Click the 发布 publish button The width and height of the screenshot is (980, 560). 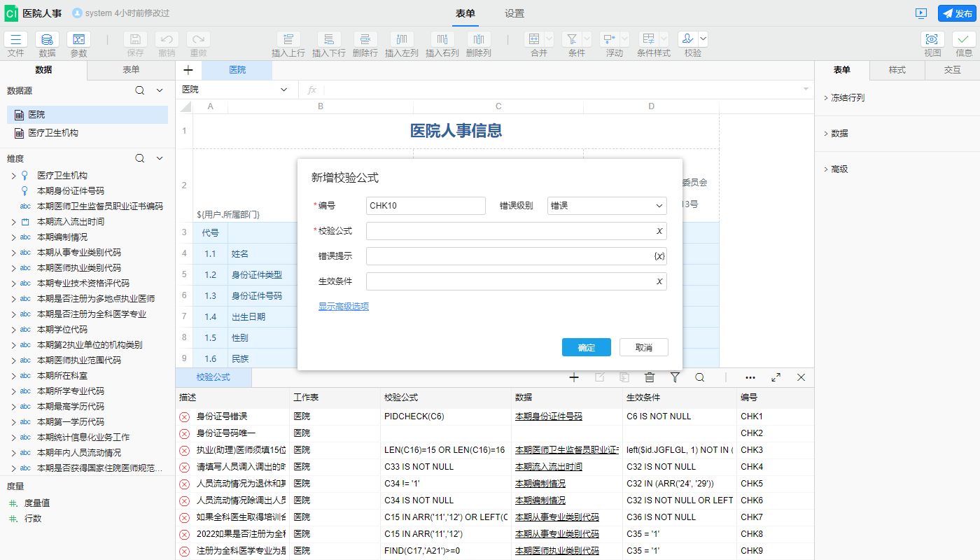[x=956, y=13]
